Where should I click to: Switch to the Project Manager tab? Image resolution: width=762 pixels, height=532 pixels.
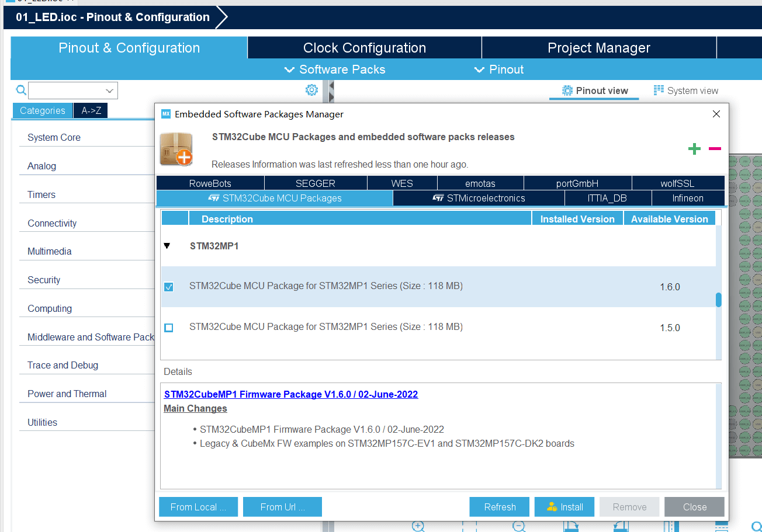599,48
